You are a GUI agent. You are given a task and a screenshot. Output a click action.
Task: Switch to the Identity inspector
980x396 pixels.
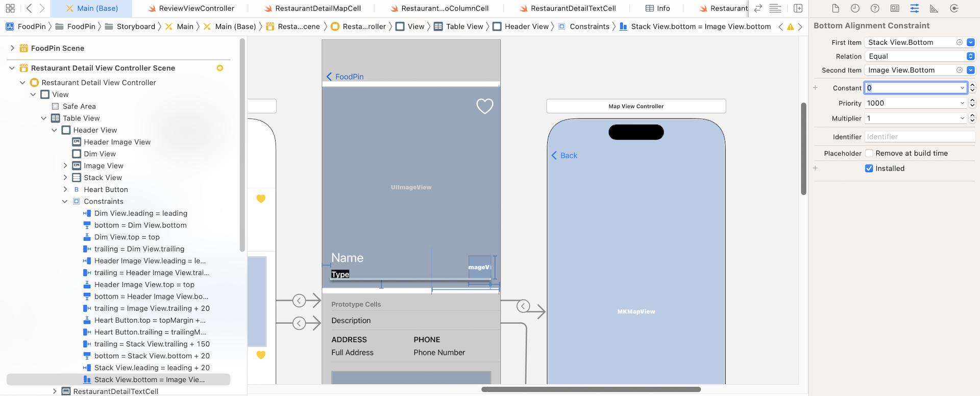click(x=895, y=8)
